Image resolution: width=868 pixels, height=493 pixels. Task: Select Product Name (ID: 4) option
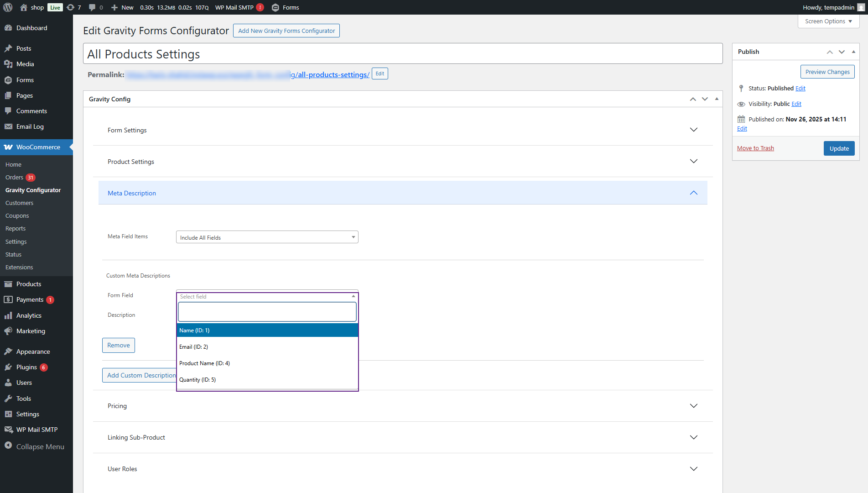tap(267, 363)
